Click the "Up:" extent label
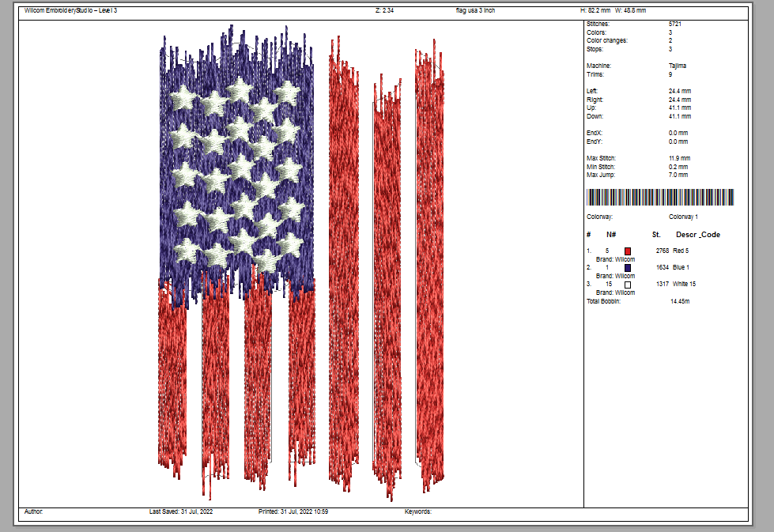The width and height of the screenshot is (774, 532). [x=591, y=108]
